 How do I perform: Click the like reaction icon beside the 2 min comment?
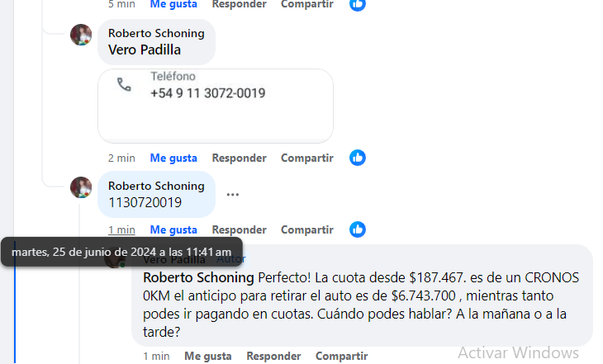pyautogui.click(x=358, y=158)
